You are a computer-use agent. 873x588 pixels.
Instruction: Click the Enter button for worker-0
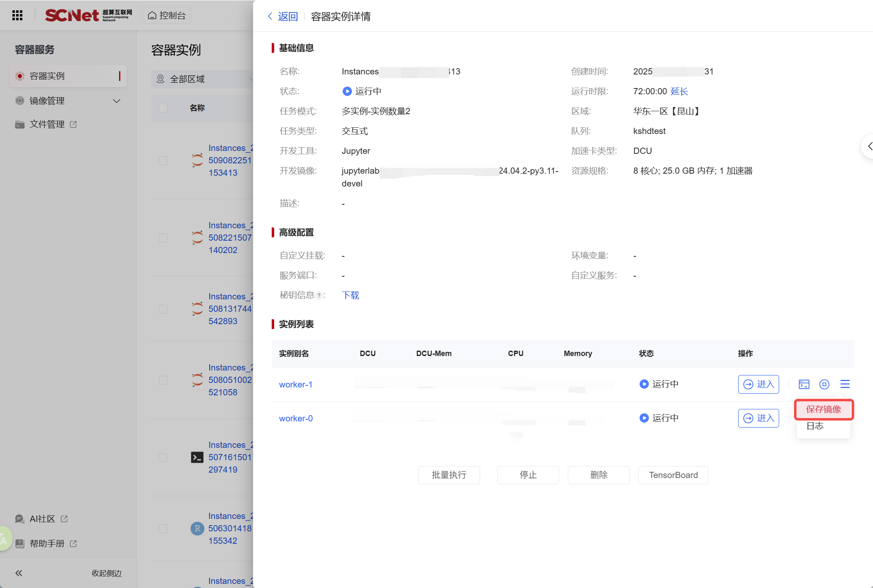click(758, 418)
